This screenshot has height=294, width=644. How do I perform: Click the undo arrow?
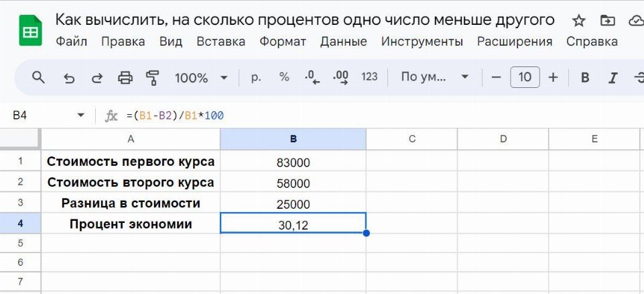click(x=69, y=77)
